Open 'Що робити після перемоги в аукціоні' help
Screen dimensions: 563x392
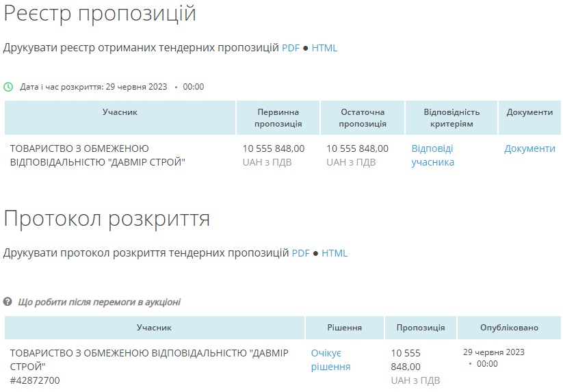99,302
